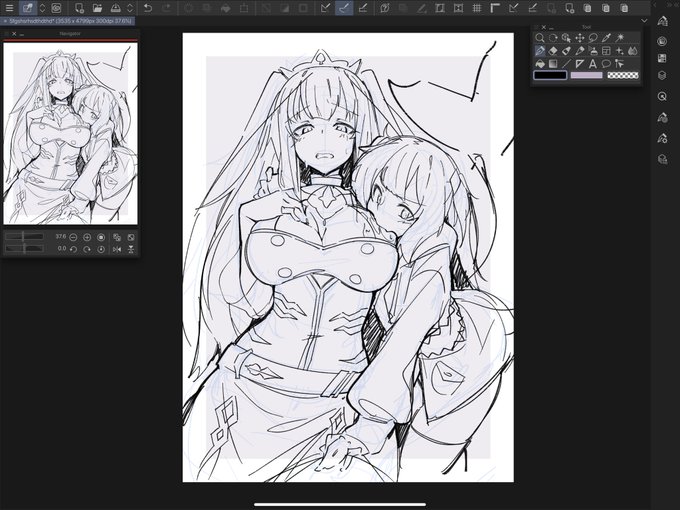Select the active Pen tool
This screenshot has height=510, width=680.
click(539, 51)
